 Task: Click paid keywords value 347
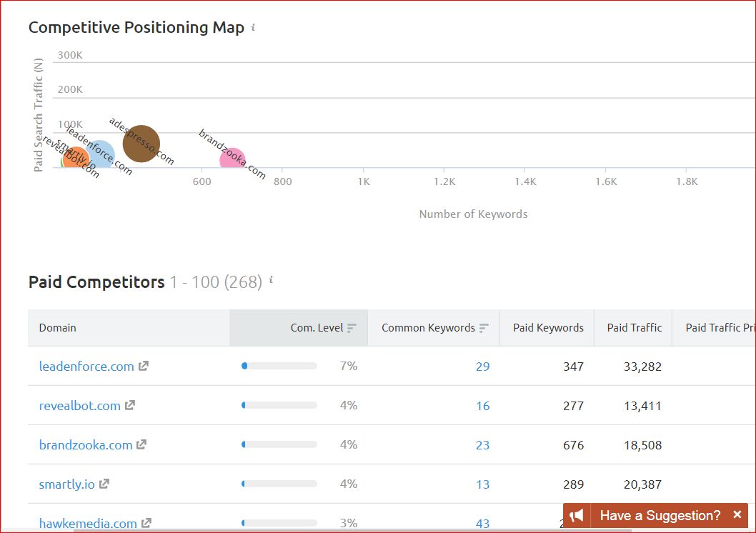click(573, 367)
